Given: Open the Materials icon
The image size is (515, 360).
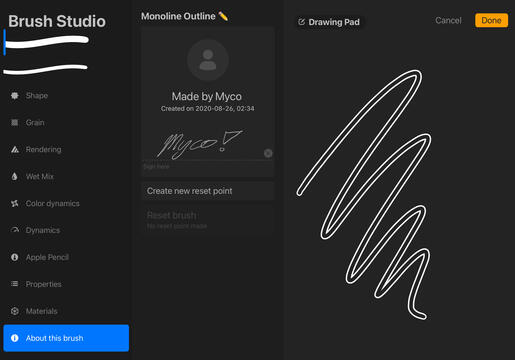Looking at the screenshot, I should click(x=15, y=311).
